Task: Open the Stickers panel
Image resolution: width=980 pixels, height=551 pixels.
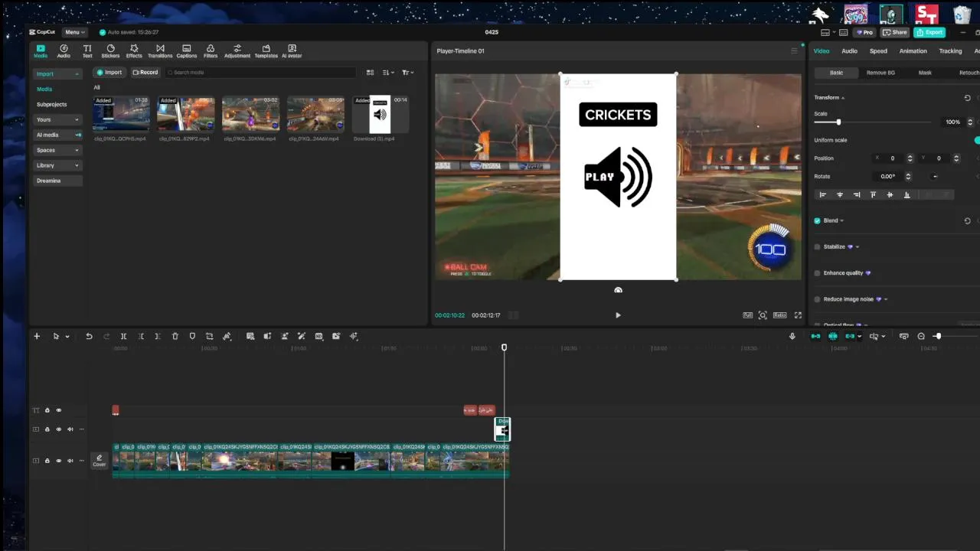Action: click(x=110, y=51)
